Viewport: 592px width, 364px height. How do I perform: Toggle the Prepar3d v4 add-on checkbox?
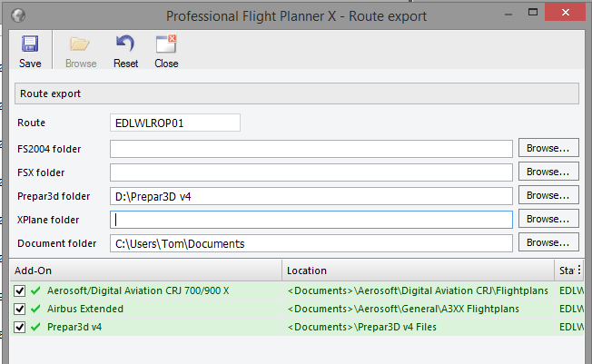[x=20, y=327]
